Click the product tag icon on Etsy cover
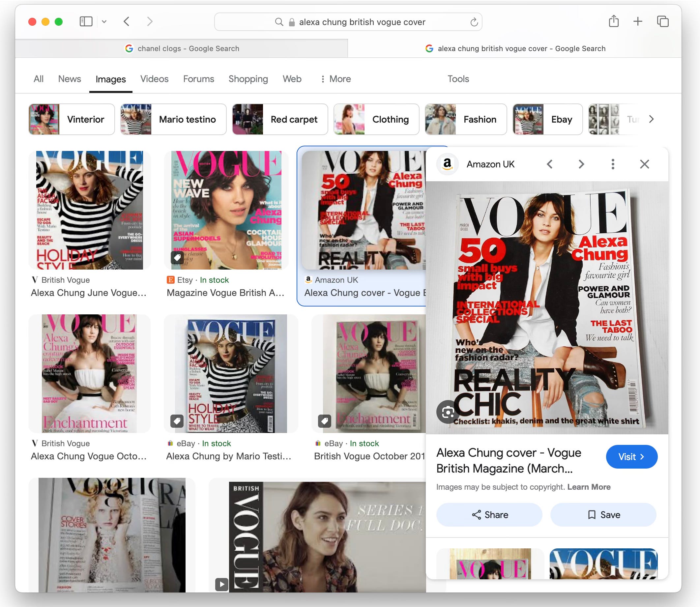700x607 pixels. pos(177,258)
